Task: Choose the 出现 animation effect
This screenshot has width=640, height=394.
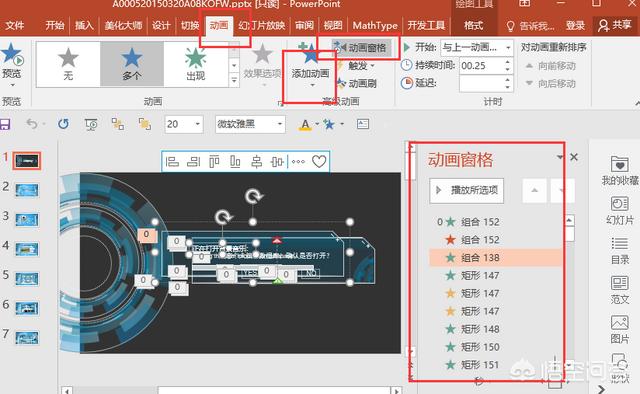Action: pyautogui.click(x=196, y=64)
